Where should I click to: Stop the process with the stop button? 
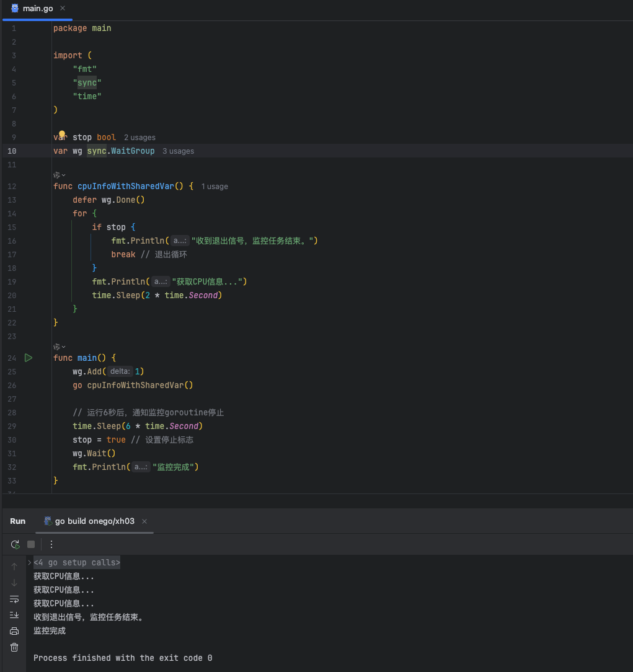[x=31, y=544]
